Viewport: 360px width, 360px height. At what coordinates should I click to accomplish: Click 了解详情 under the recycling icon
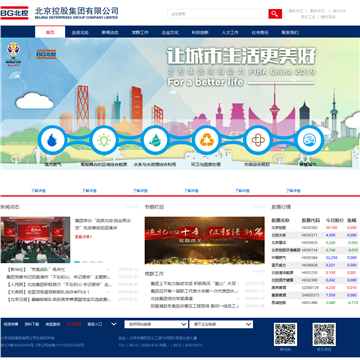[191, 191]
